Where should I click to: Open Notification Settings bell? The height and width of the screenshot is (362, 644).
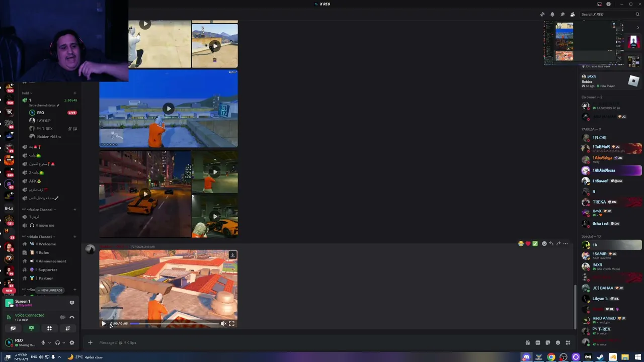coord(552,14)
